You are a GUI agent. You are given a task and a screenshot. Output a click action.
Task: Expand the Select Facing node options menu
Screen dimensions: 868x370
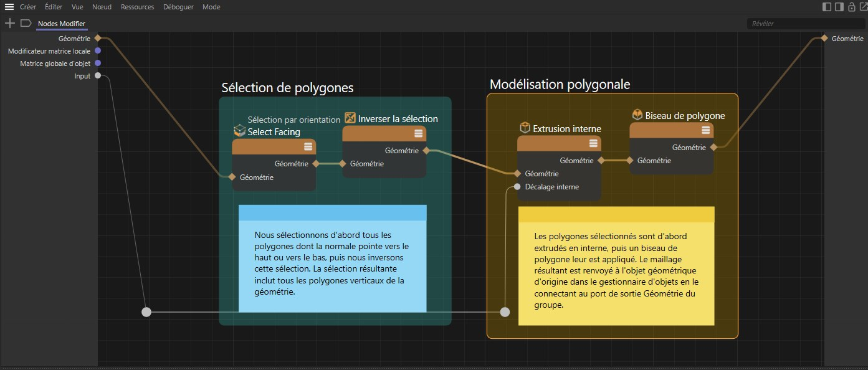pos(308,146)
